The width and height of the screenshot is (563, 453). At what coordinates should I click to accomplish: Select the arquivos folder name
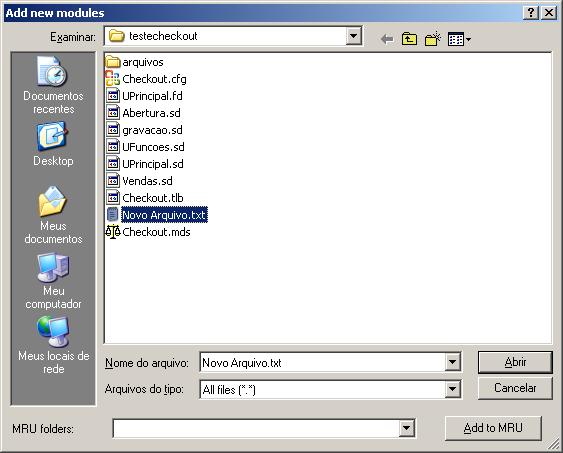click(x=143, y=62)
